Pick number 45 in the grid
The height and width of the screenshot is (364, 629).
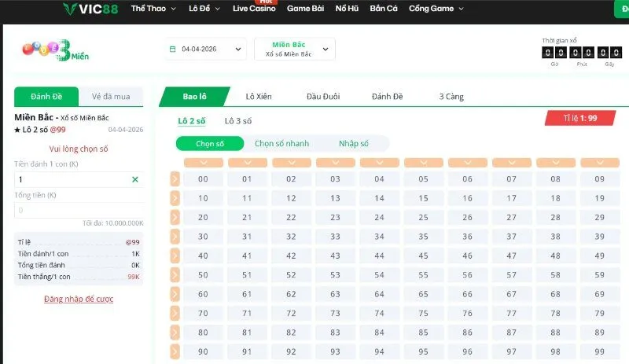pyautogui.click(x=424, y=256)
